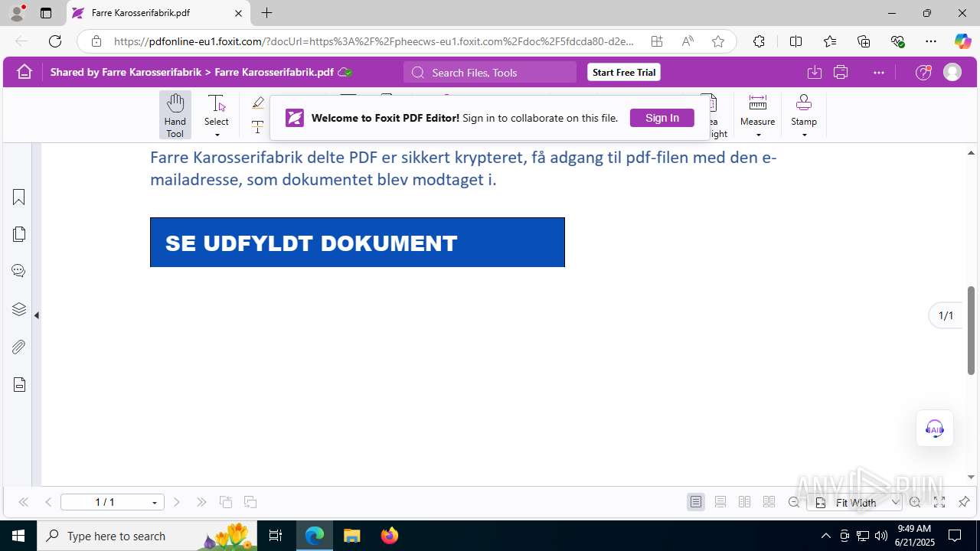Click the document vertical scrollbar thumb
980x551 pixels.
coord(971,330)
